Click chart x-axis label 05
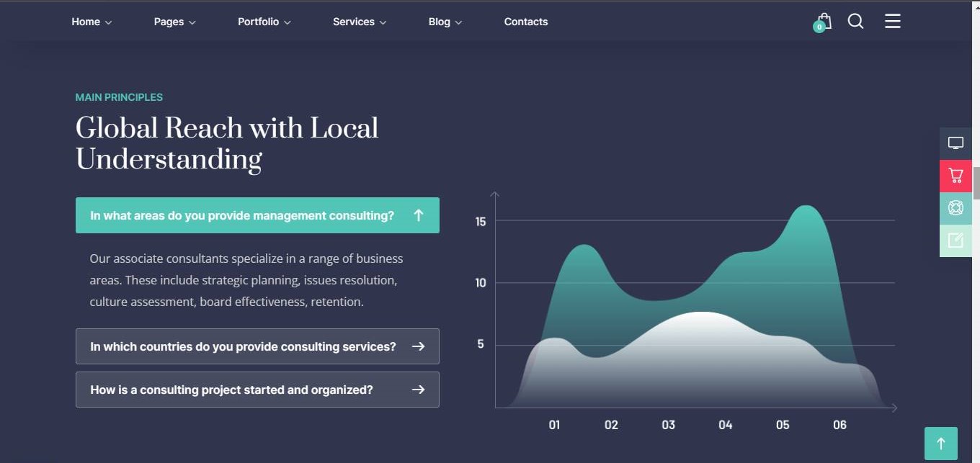The width and height of the screenshot is (980, 463). click(x=783, y=425)
